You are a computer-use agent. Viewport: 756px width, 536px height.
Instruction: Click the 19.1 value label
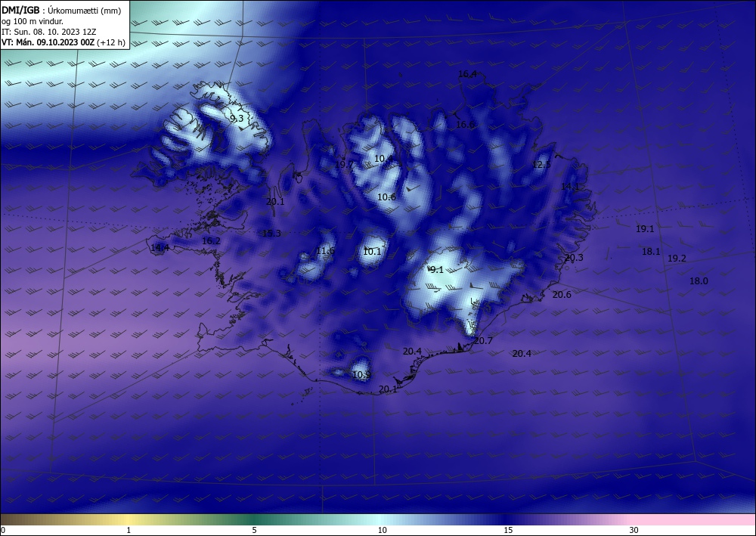[645, 228]
